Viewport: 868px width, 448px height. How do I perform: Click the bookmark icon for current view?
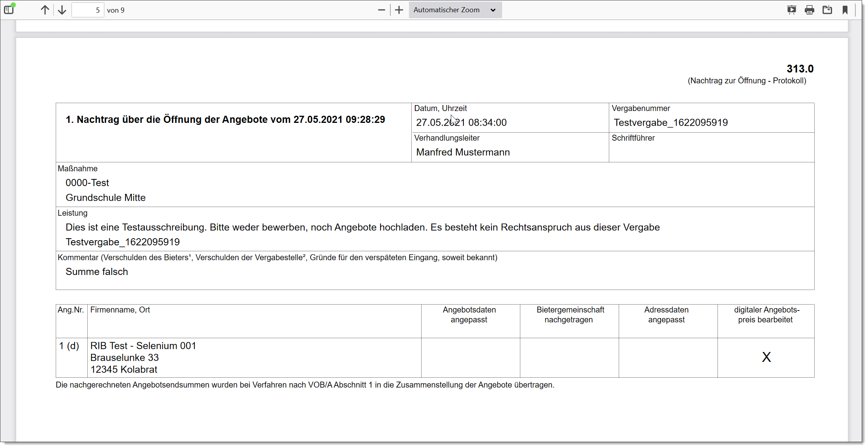click(845, 10)
